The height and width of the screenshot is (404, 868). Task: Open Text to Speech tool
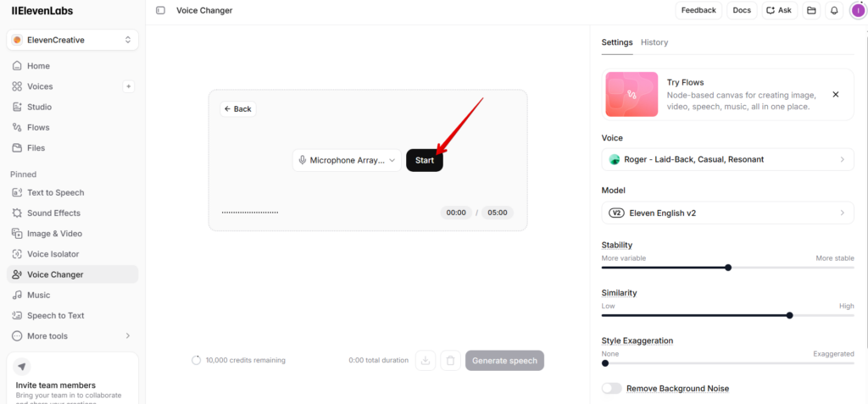tap(73, 192)
